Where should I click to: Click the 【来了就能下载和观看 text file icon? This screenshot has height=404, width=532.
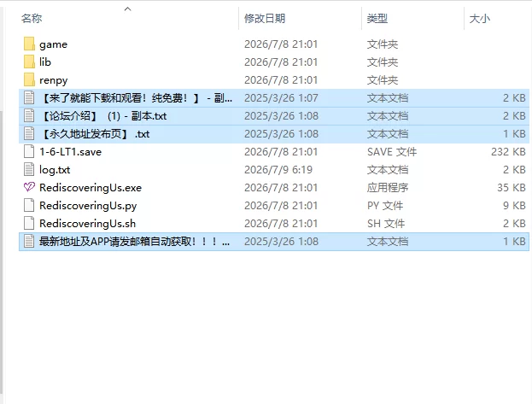(29, 97)
